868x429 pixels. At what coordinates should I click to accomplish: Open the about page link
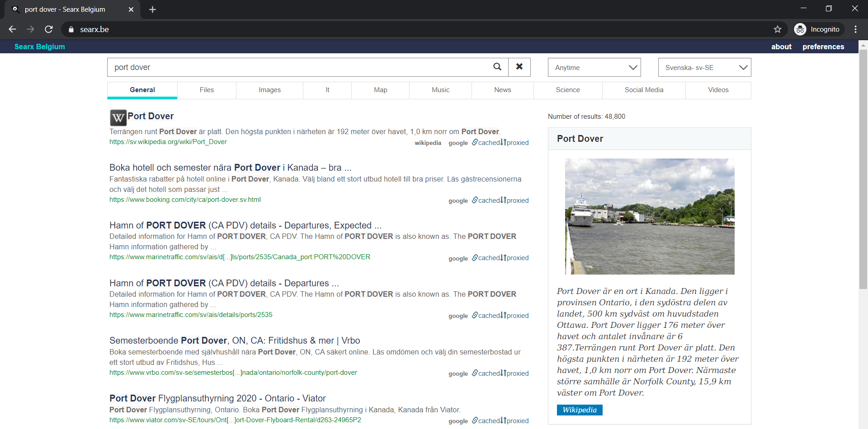tap(781, 47)
